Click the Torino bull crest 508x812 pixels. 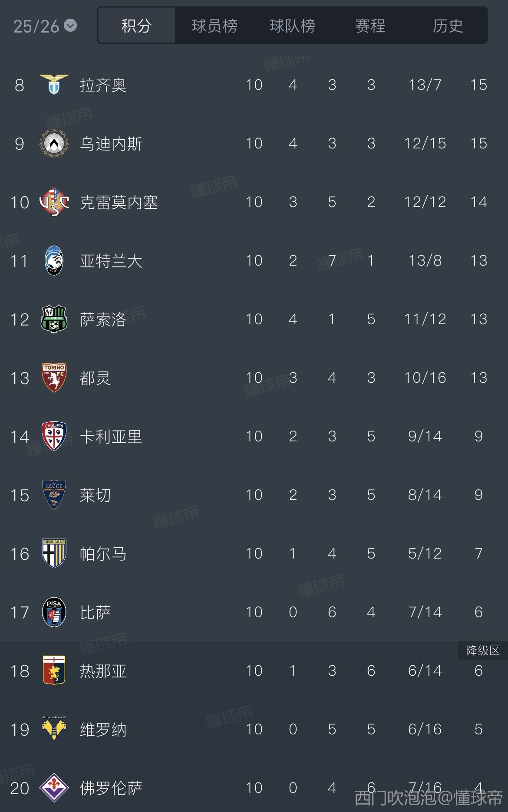[54, 378]
